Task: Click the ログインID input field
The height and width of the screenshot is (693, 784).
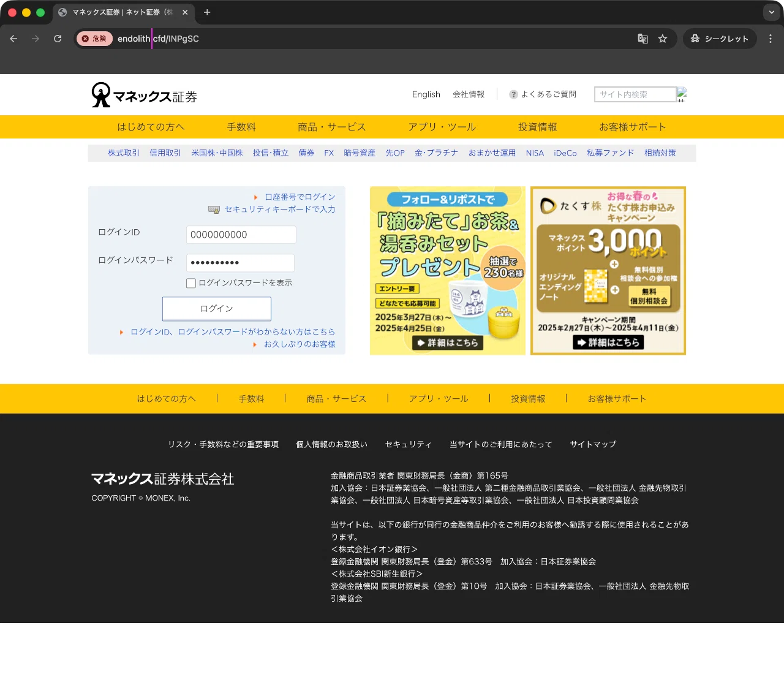Action: (241, 235)
